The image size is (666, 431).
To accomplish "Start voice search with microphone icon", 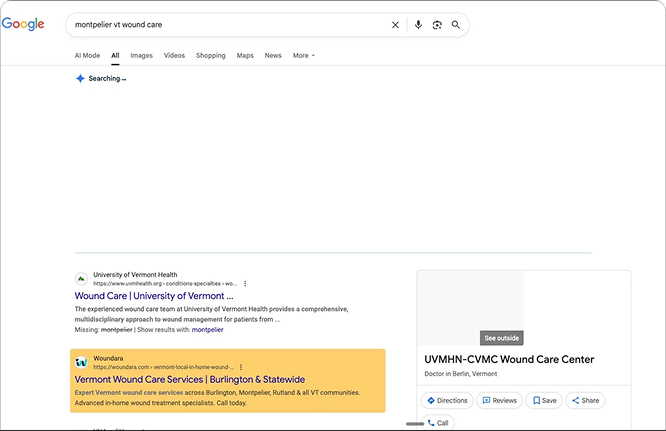I will [x=418, y=25].
